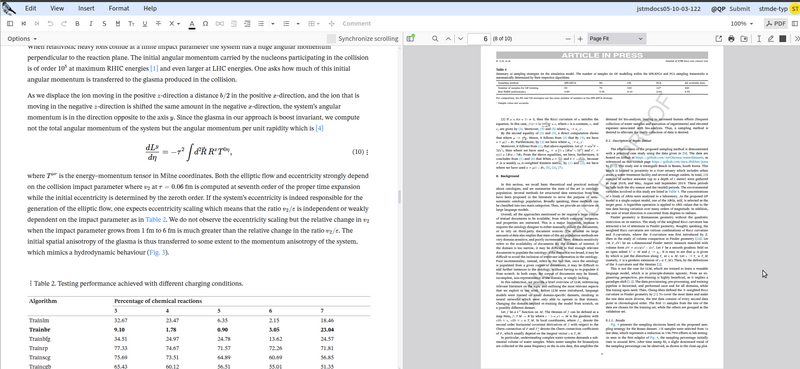This screenshot has width=800, height=369.
Task: Click the document ID jstmdocs05-10-03-122
Action: (x=669, y=9)
